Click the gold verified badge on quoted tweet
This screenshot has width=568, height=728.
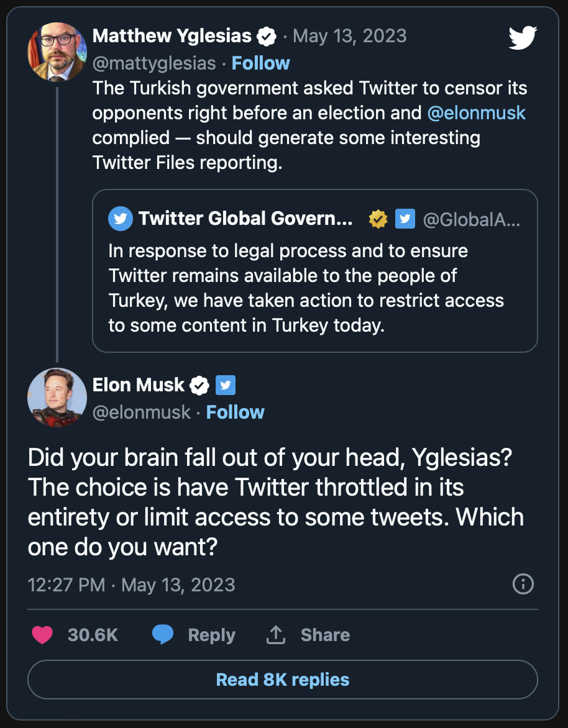(378, 219)
